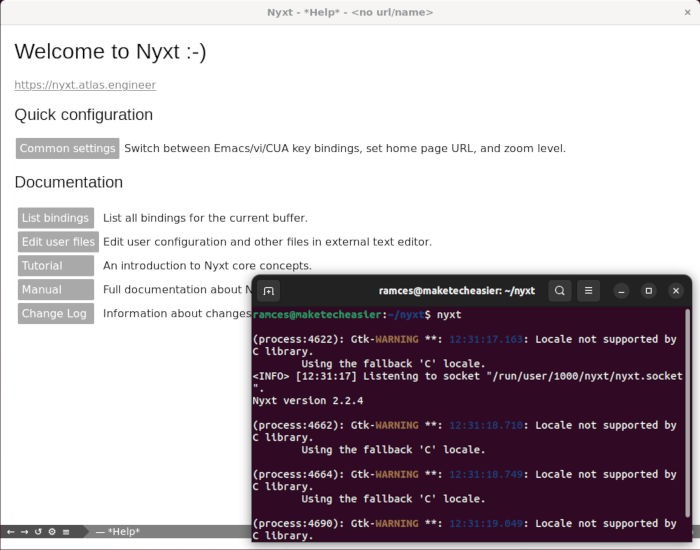This screenshot has height=550, width=700.
Task: Click the 'Nyxt version 2.2.4' terminal line
Action: coord(308,401)
